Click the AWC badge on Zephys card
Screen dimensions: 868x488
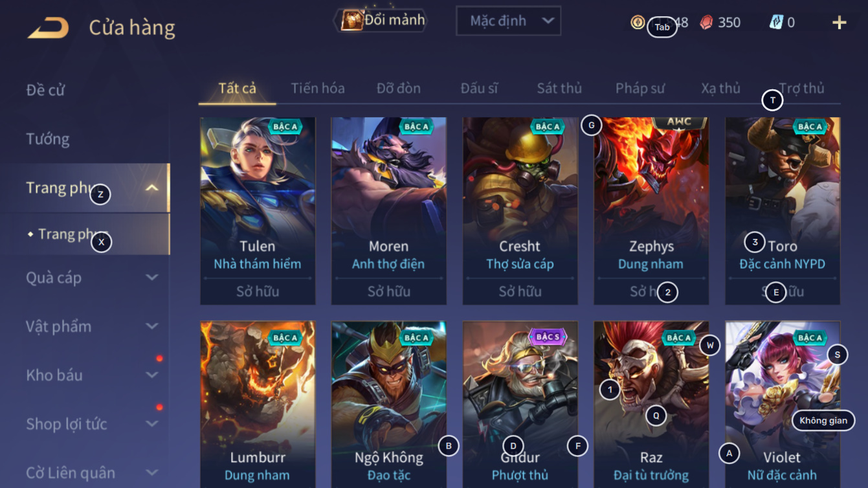click(x=679, y=122)
